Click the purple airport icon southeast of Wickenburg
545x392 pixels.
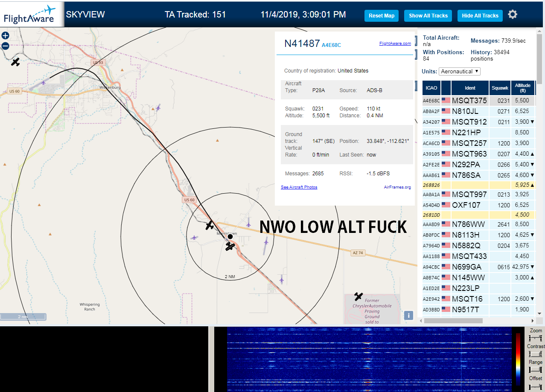[158, 107]
